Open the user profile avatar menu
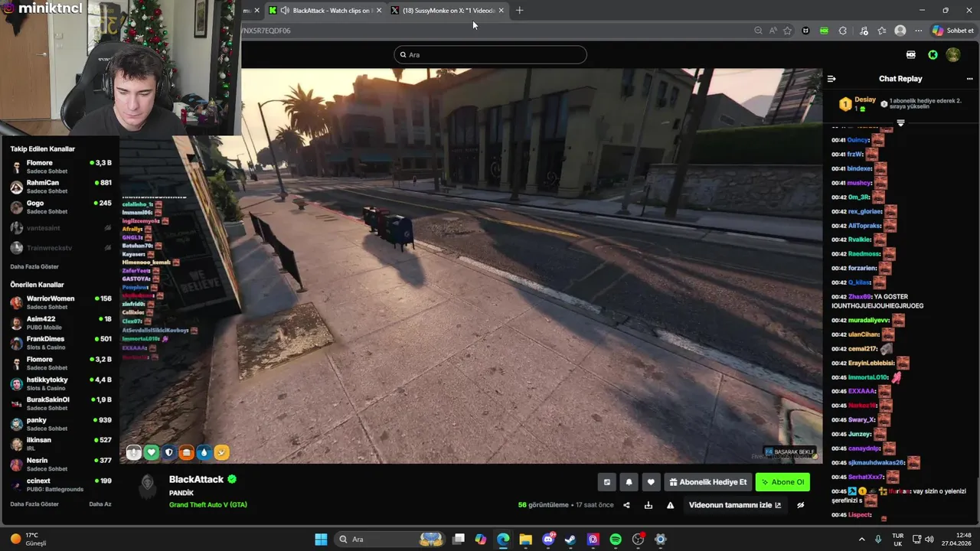 click(953, 55)
